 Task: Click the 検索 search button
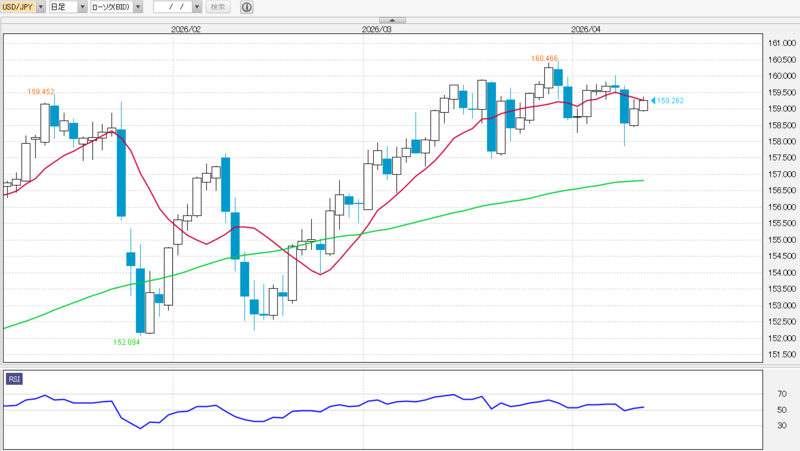[x=218, y=7]
